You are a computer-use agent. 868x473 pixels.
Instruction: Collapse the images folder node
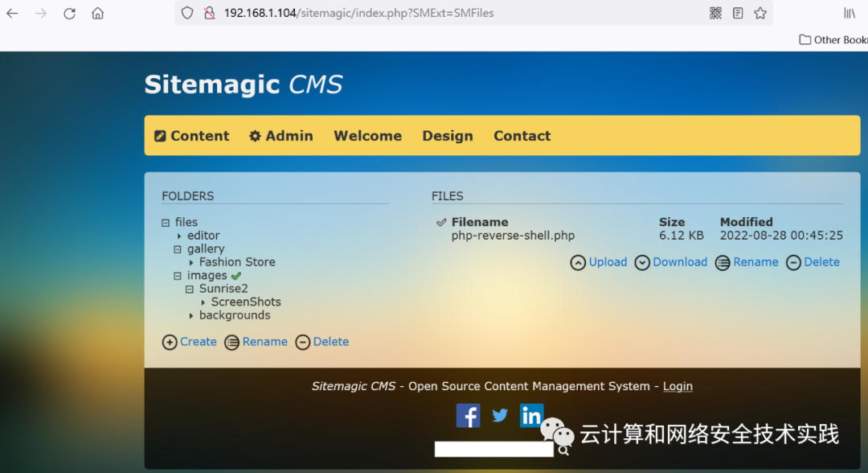[178, 276]
